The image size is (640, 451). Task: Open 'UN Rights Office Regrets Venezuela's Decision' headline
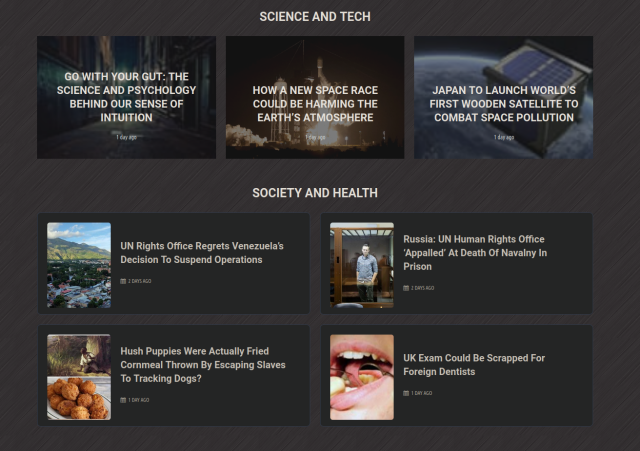click(202, 253)
